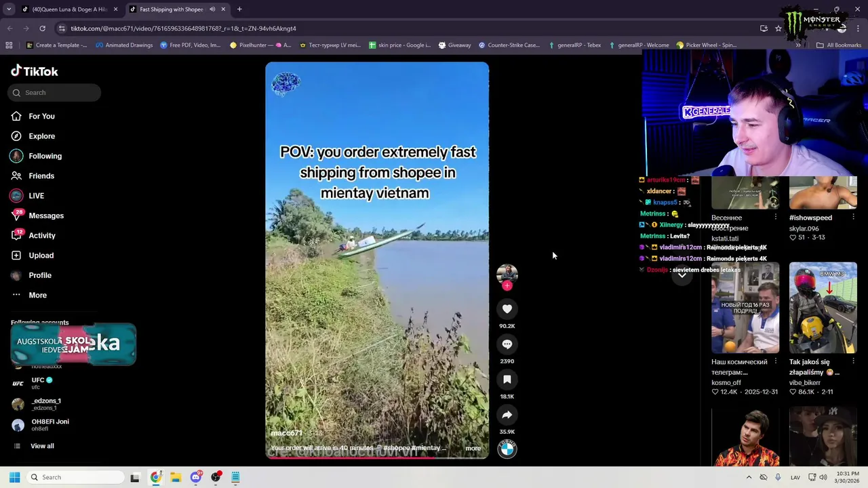Screen dimensions: 868x488
Task: Open the Windows Start menu
Action: (x=14, y=477)
